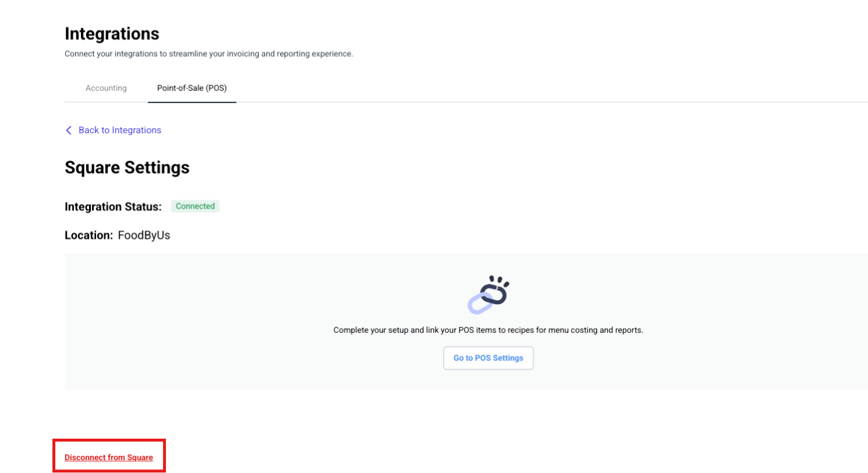Select the Point-of-Sale (POS) tab
The width and height of the screenshot is (868, 473).
(x=192, y=88)
